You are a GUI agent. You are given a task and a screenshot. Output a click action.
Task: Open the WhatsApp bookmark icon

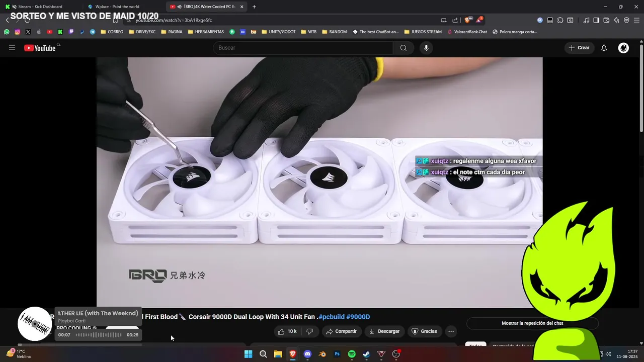[7, 32]
